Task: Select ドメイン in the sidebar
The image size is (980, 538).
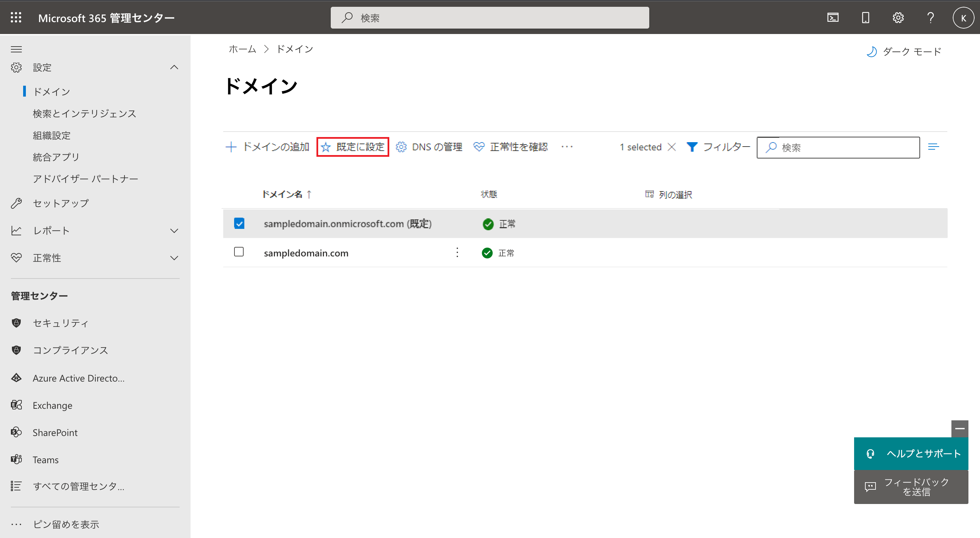Action: [52, 91]
